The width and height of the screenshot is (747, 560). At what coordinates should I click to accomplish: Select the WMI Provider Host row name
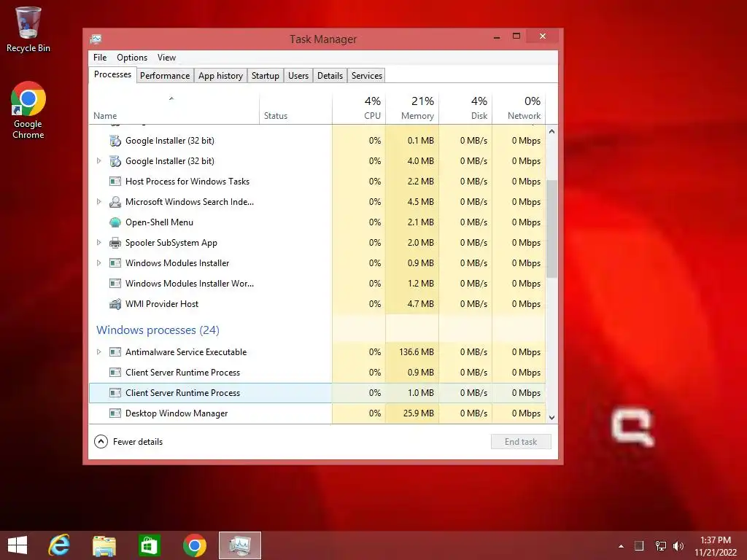tap(162, 304)
